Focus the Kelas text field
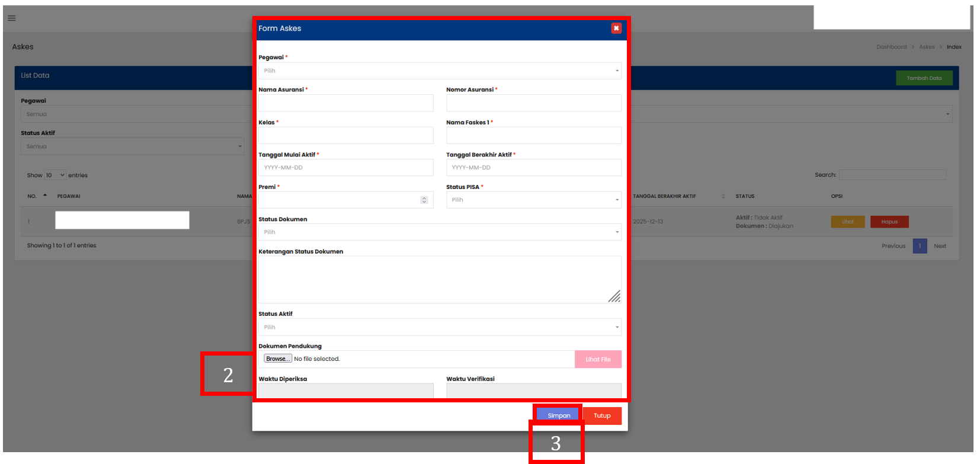 point(345,135)
